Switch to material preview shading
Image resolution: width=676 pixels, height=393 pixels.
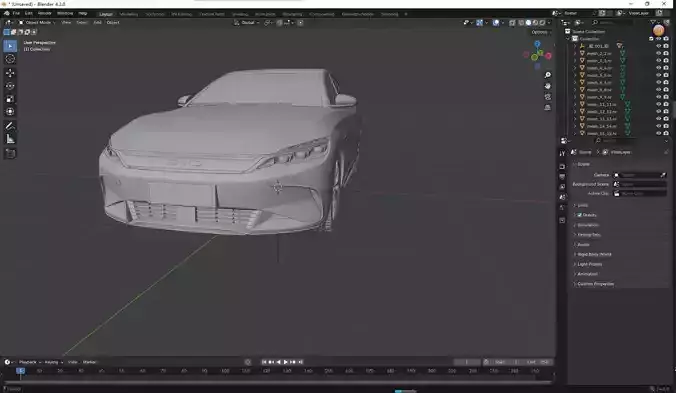pos(535,22)
